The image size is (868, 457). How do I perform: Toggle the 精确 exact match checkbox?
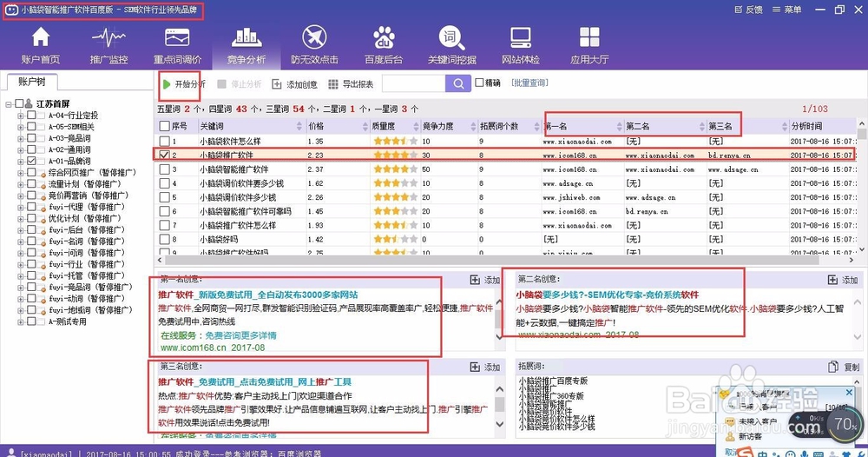pyautogui.click(x=479, y=83)
